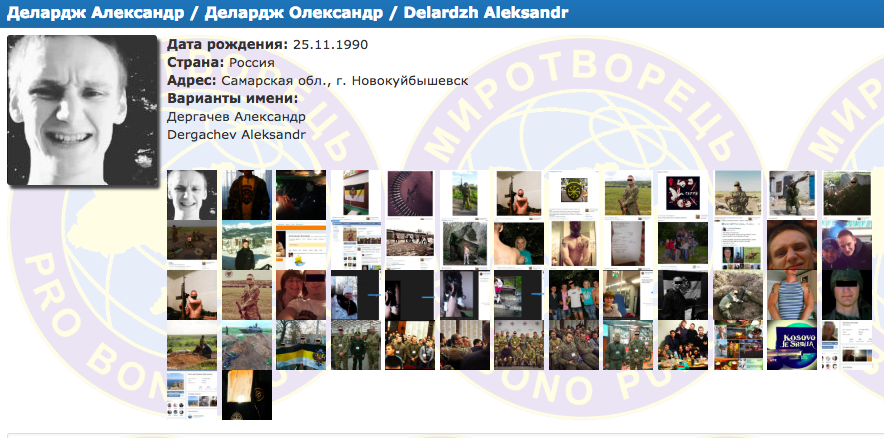Open armored vehicle behind dirt piles thumbnail
Image resolution: width=884 pixels, height=438 pixels.
pyautogui.click(x=247, y=345)
